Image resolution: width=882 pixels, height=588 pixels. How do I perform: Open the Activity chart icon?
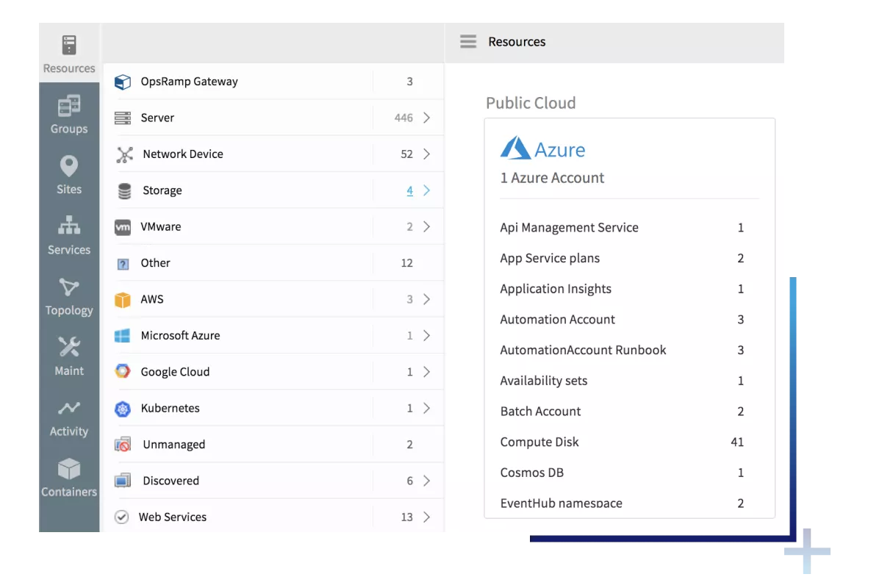coord(69,408)
